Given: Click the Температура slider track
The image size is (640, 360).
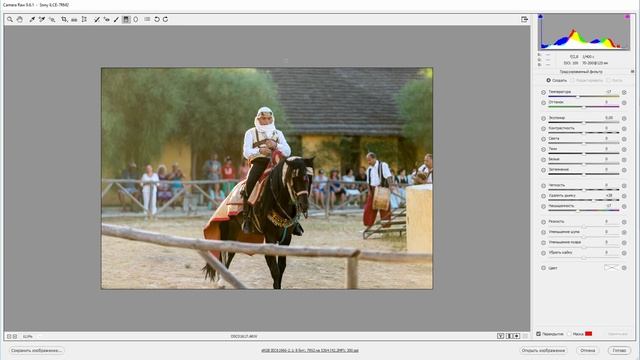Looking at the screenshot, I should click(x=584, y=96).
